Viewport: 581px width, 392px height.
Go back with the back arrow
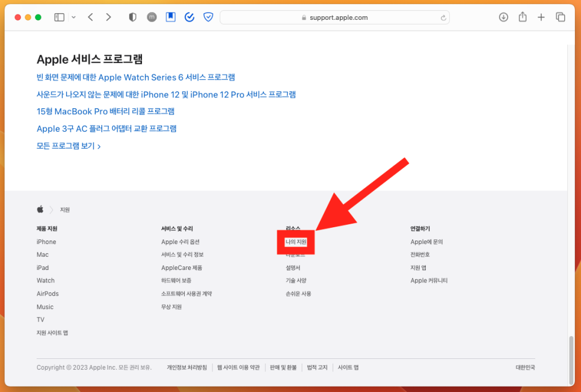(x=90, y=17)
